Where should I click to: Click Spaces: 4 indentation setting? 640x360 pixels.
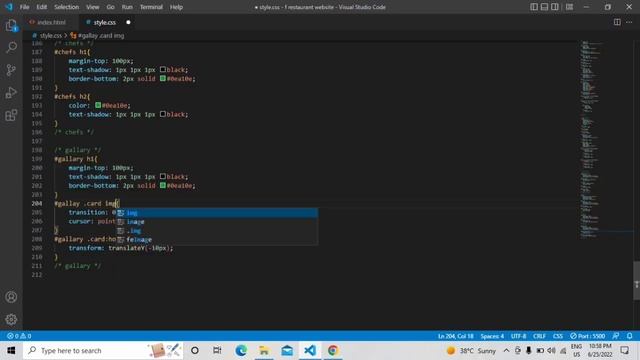coord(492,336)
